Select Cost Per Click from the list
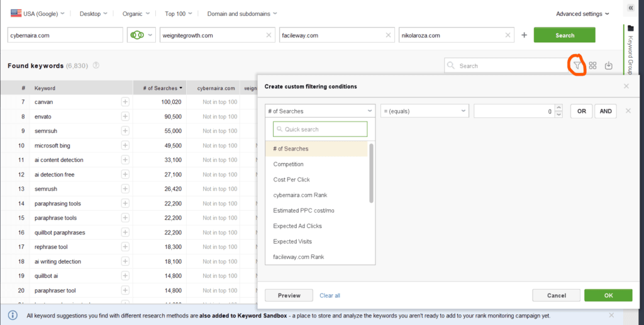 click(291, 180)
